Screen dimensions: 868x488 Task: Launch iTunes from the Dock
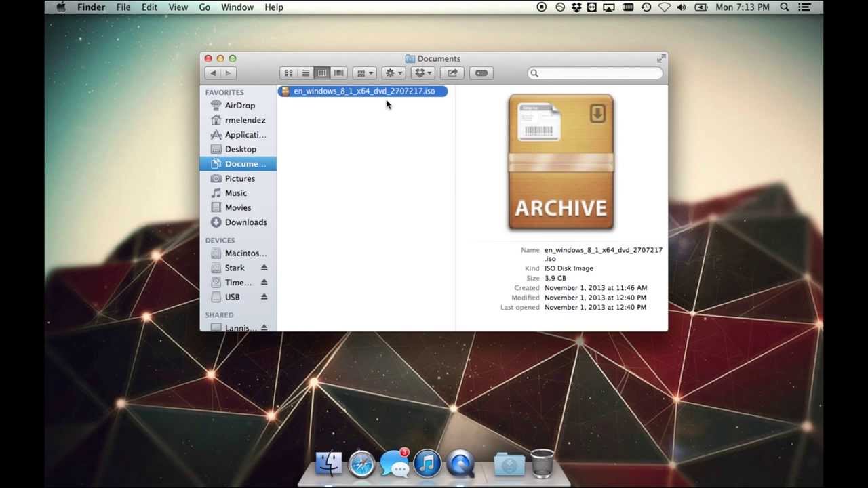pyautogui.click(x=427, y=464)
